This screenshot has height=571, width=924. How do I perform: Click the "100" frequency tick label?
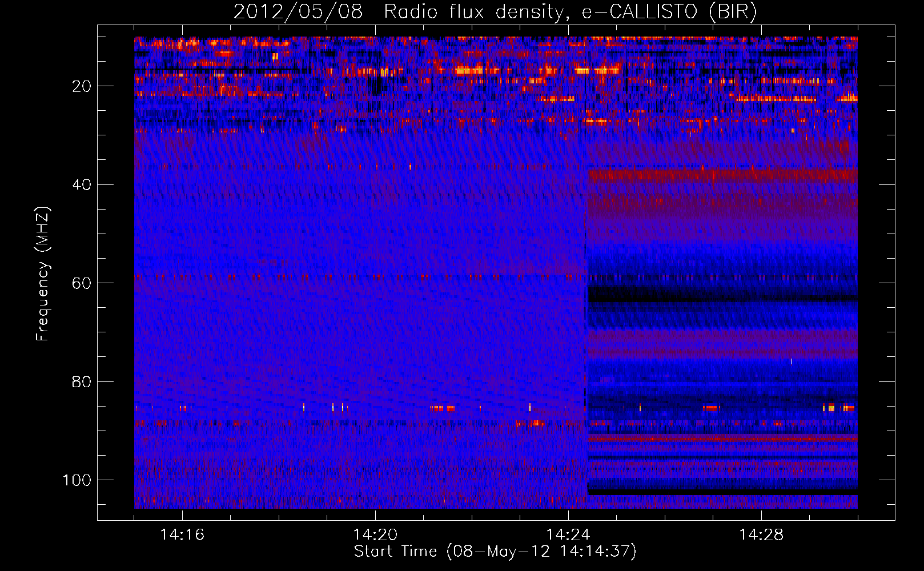pyautogui.click(x=77, y=480)
